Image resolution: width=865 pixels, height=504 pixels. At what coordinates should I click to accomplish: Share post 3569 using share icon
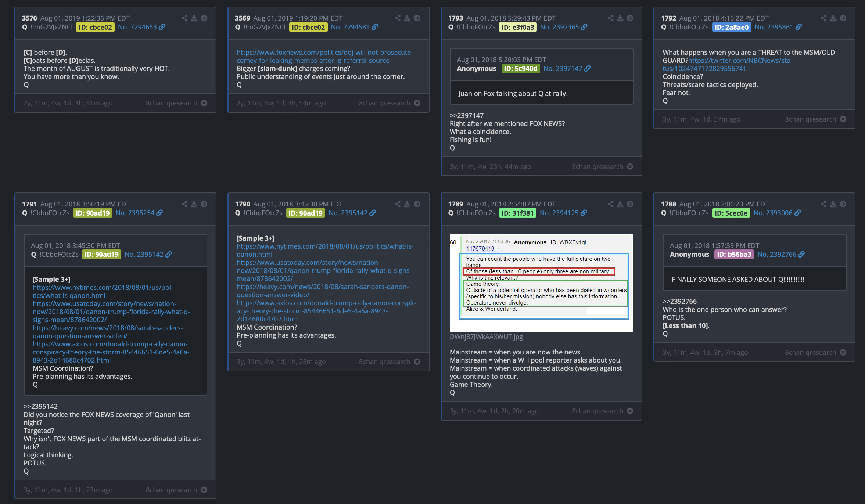pos(398,18)
